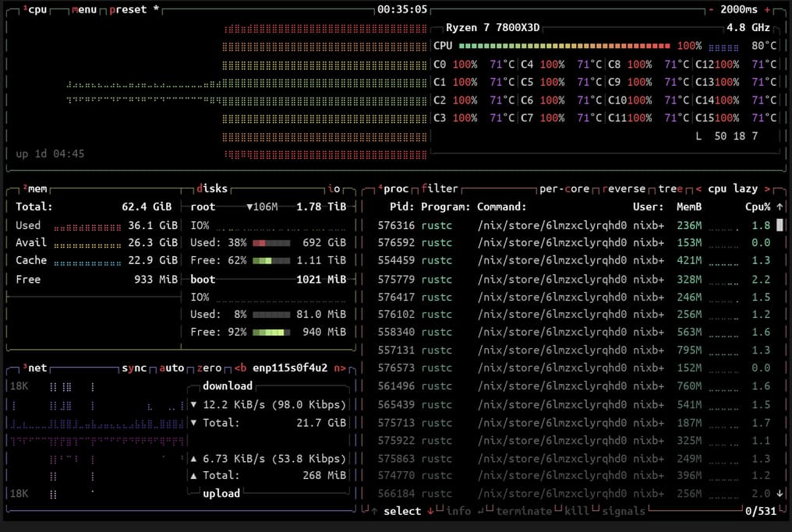
Task: Click the 4.8 GHz frequency value
Action: pos(748,28)
